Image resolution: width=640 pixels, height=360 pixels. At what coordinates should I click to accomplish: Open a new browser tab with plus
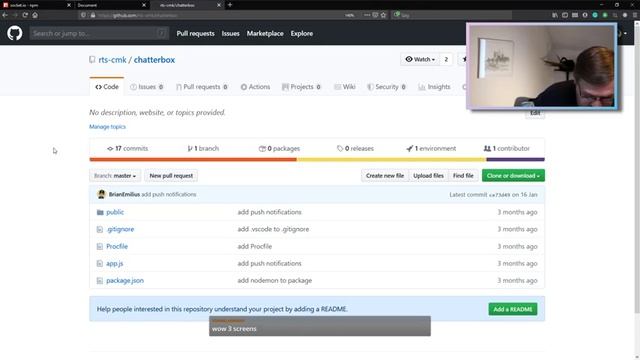coord(230,5)
